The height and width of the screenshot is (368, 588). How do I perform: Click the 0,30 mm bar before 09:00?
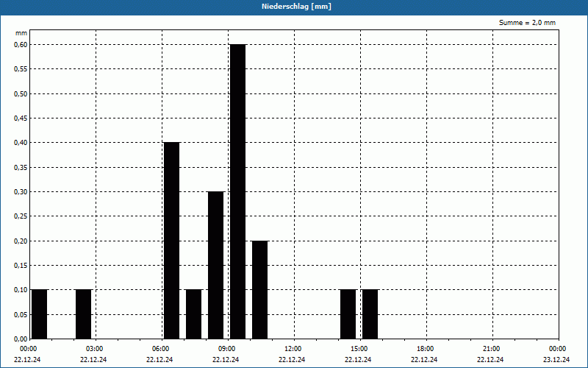click(x=215, y=265)
